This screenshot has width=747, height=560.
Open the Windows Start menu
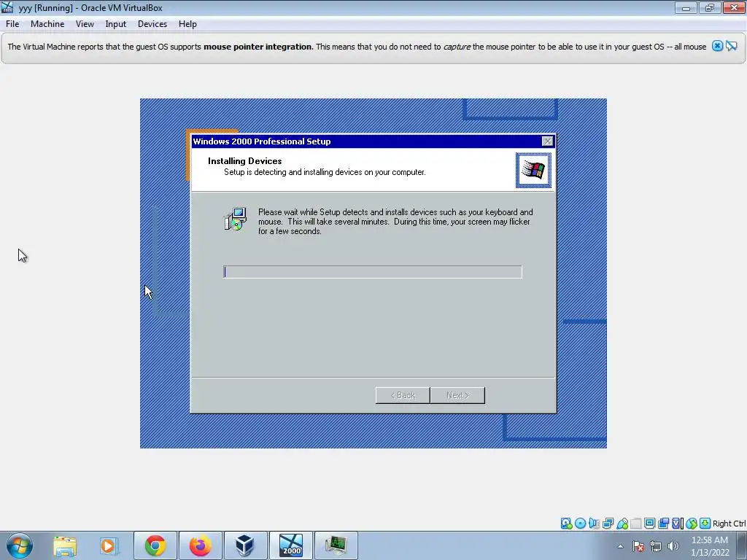click(x=20, y=545)
